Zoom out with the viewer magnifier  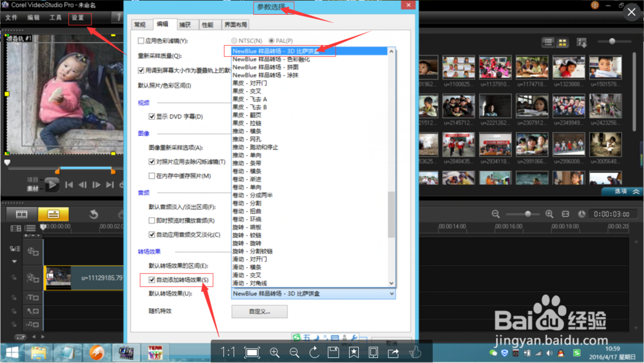[x=294, y=353]
